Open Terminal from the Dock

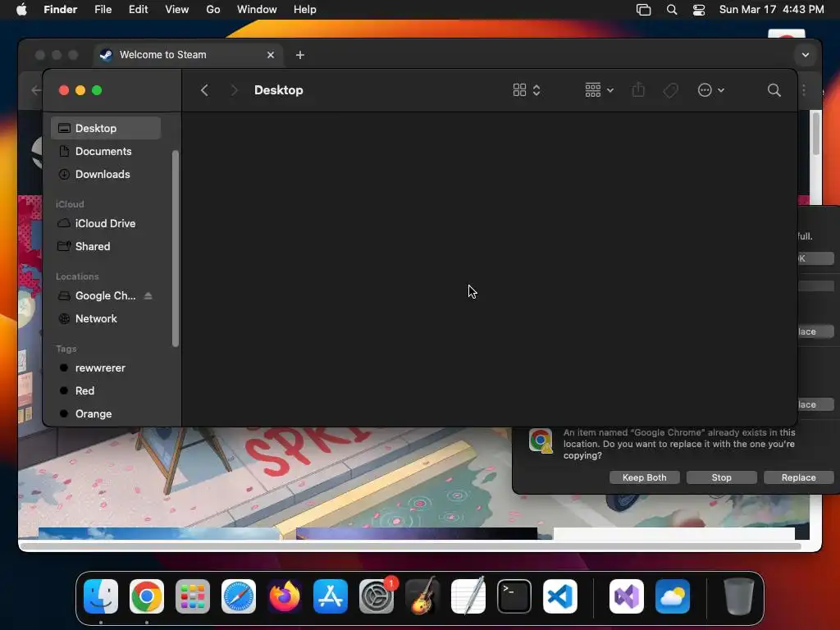(x=514, y=596)
